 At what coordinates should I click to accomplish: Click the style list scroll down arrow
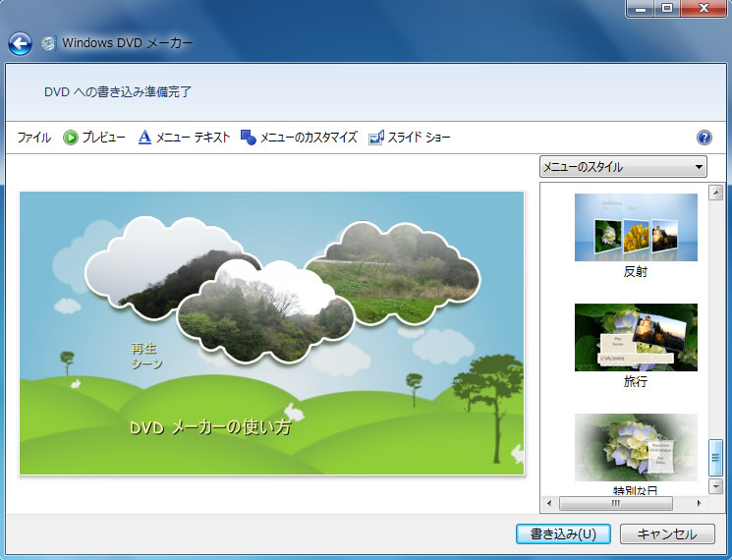pyautogui.click(x=715, y=486)
